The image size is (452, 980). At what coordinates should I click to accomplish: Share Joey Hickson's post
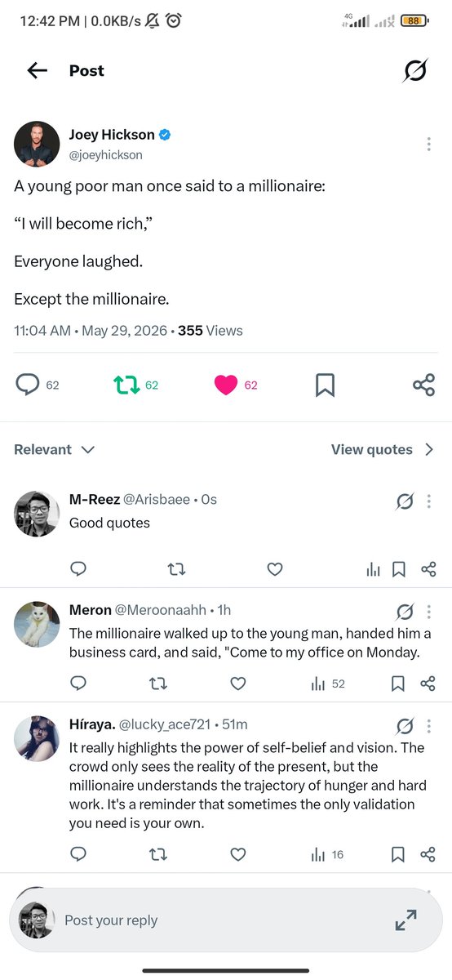pyautogui.click(x=423, y=385)
